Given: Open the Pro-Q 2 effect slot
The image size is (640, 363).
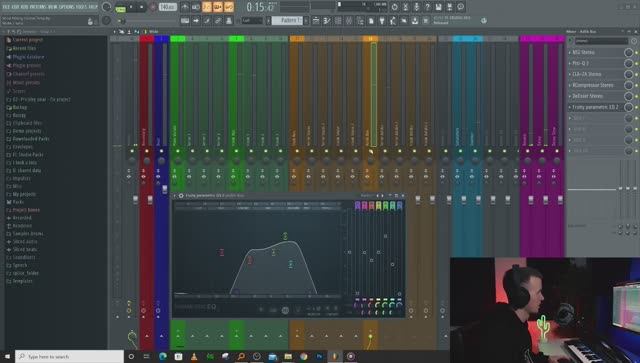Looking at the screenshot, I should (x=596, y=63).
